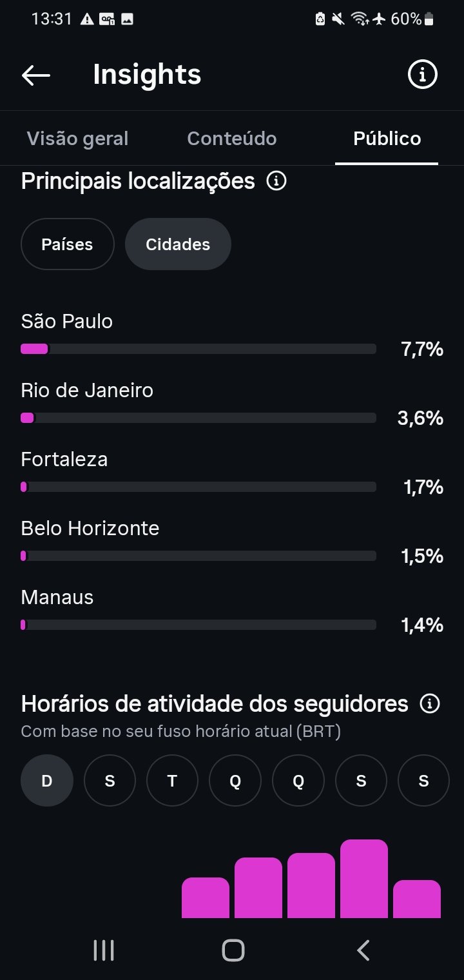Open the Insights info icon in header

(x=423, y=75)
